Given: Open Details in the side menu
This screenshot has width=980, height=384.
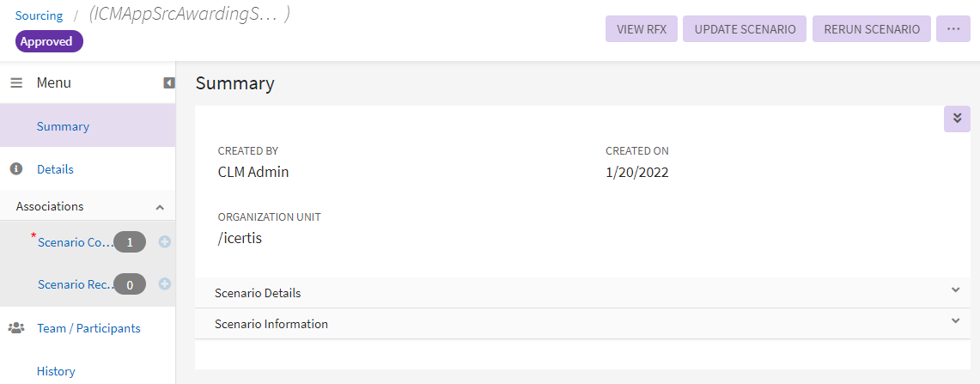Looking at the screenshot, I should point(55,169).
